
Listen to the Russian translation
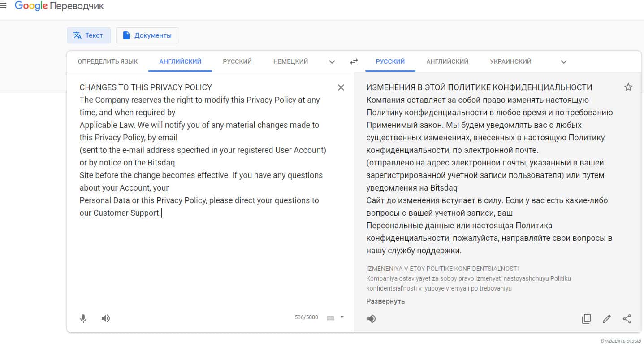(x=372, y=319)
